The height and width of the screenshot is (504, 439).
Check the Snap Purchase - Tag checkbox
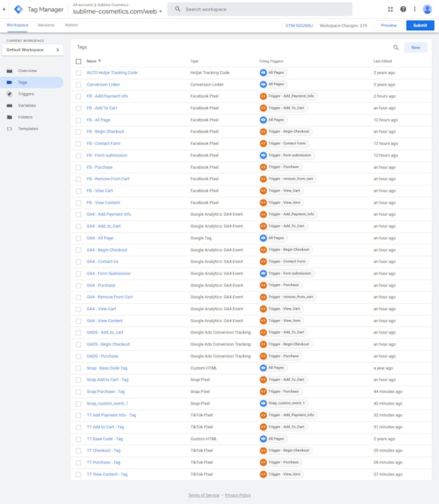78,392
